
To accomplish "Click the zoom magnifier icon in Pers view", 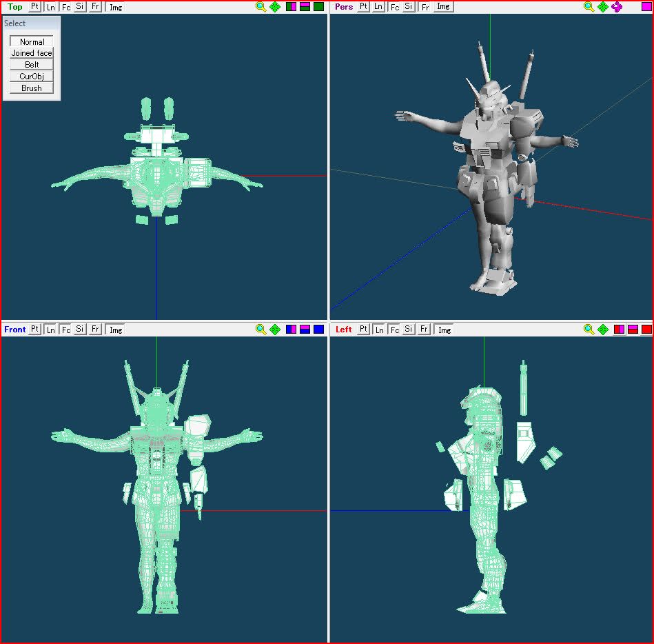I will click(589, 7).
